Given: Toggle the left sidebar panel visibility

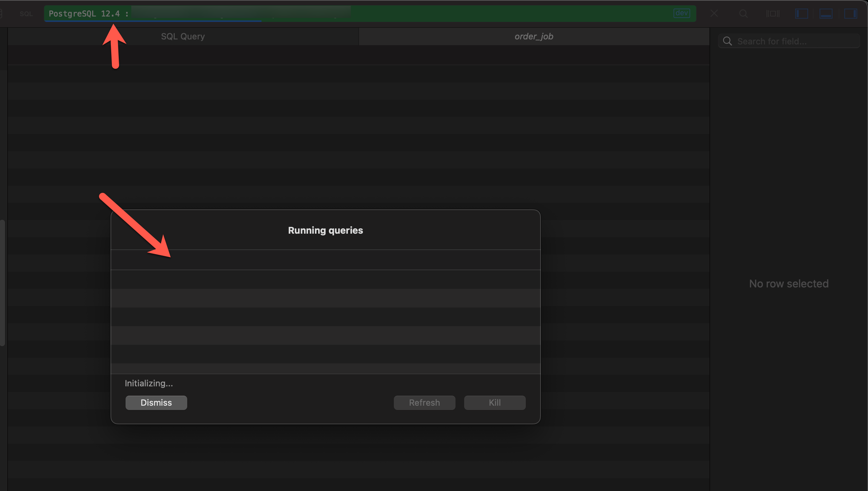Looking at the screenshot, I should click(802, 14).
